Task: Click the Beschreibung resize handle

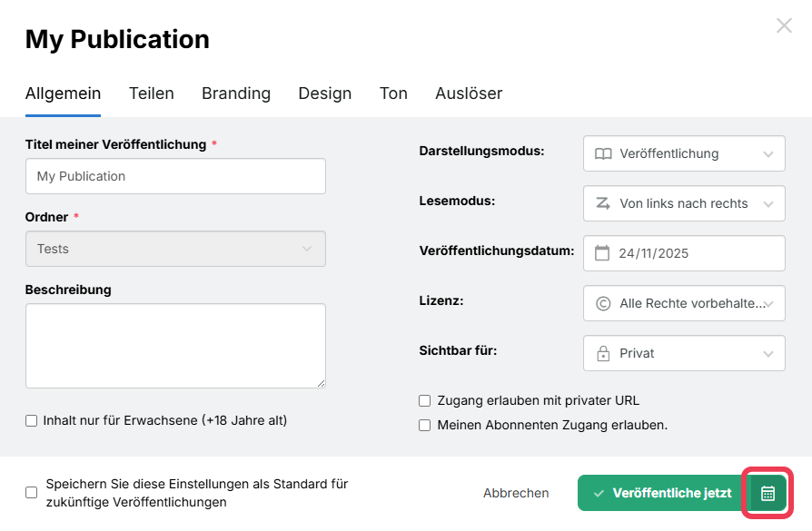Action: [x=321, y=383]
